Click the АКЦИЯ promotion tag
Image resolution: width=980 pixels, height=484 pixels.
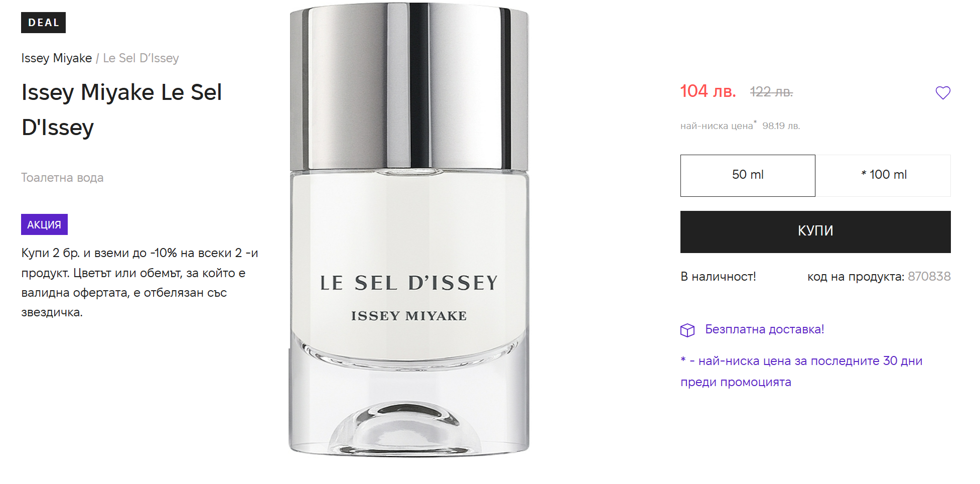pyautogui.click(x=44, y=224)
